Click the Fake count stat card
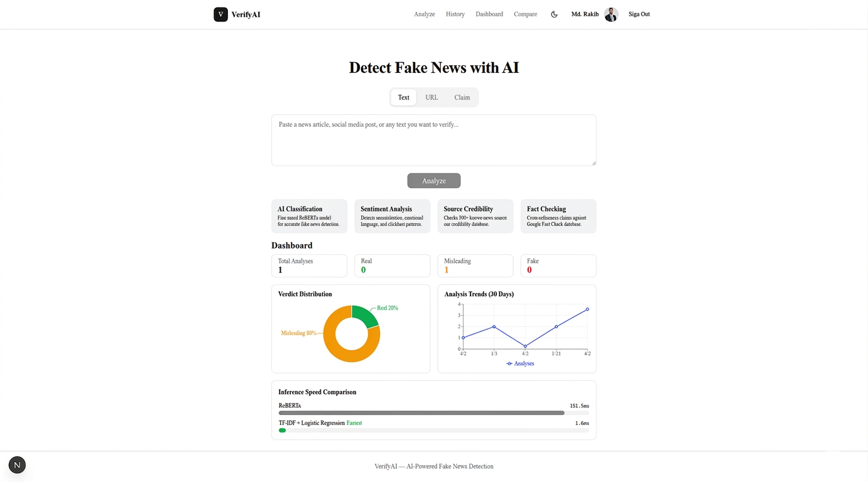The height and width of the screenshot is (482, 868). [x=558, y=265]
